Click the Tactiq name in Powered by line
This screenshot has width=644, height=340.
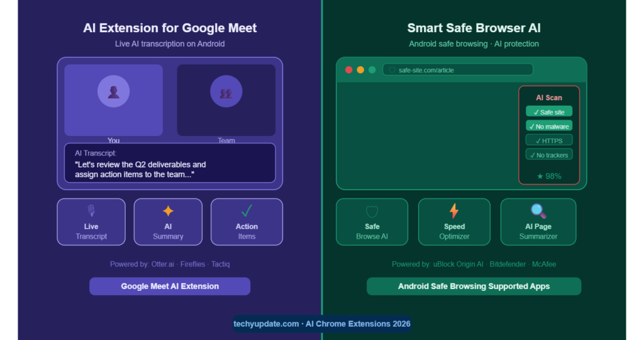coord(221,264)
